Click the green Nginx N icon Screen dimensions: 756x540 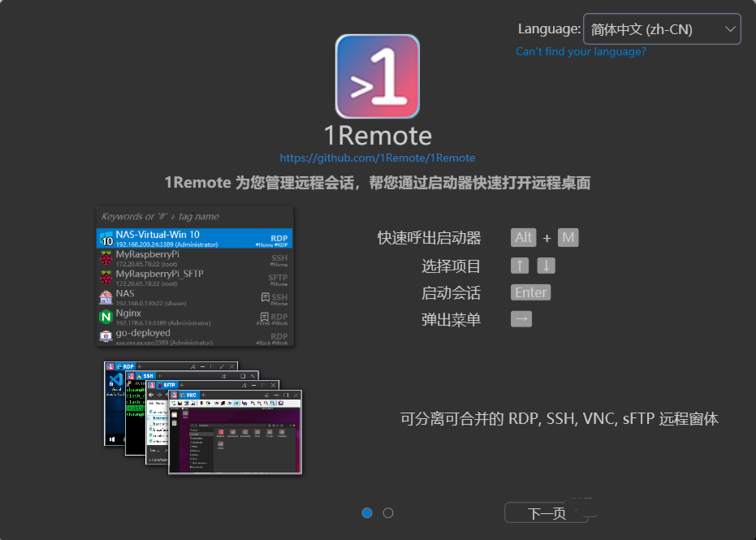(106, 317)
